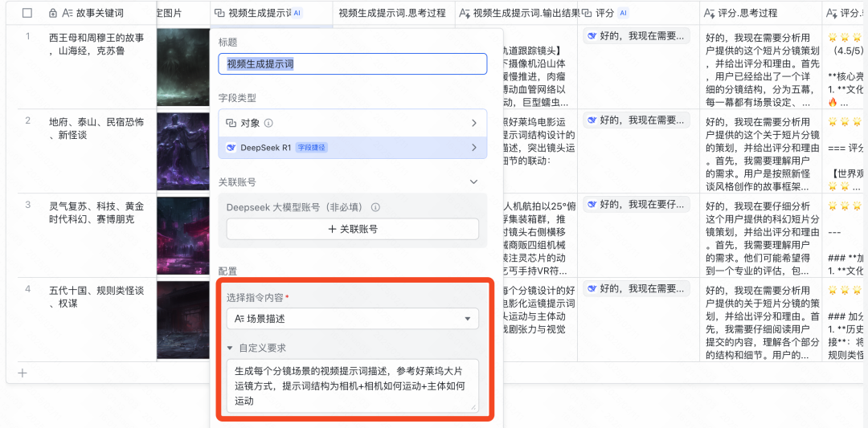
Task: Open row 4 dark building thumbnail
Action: pos(183,319)
